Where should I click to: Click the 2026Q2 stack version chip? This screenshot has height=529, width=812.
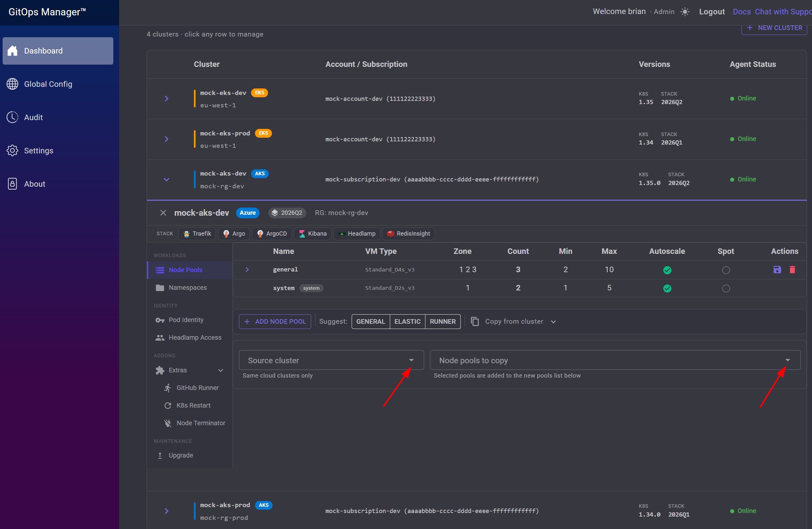(x=287, y=213)
